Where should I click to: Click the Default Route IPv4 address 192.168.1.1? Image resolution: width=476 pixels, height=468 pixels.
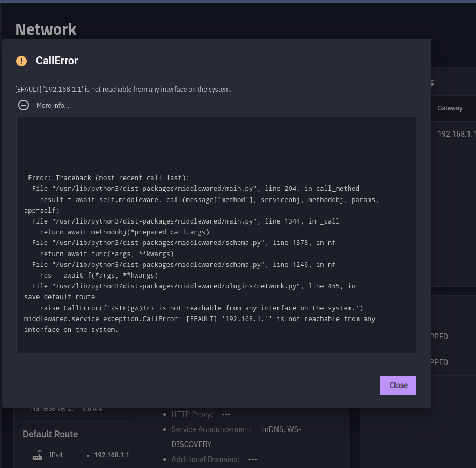click(112, 455)
